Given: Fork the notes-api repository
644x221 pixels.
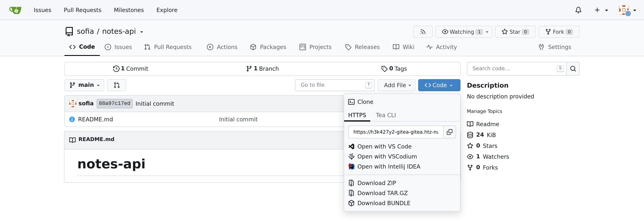Looking at the screenshot, I should pyautogui.click(x=555, y=32).
